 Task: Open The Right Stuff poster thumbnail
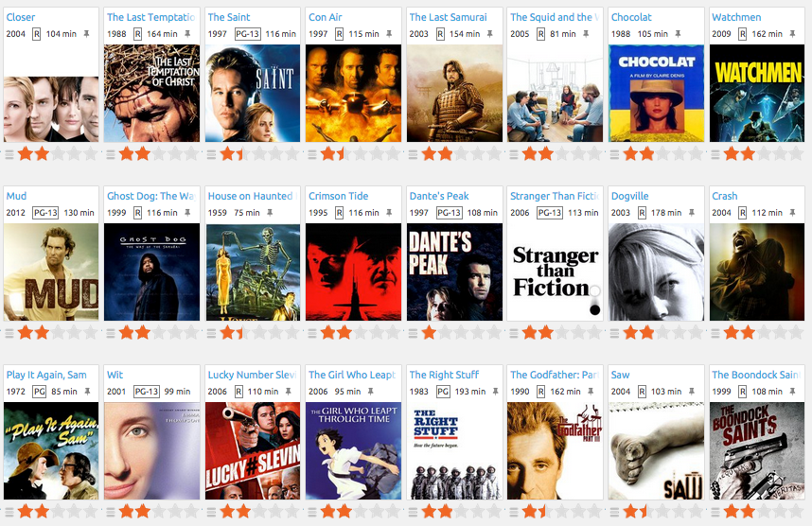click(x=454, y=451)
